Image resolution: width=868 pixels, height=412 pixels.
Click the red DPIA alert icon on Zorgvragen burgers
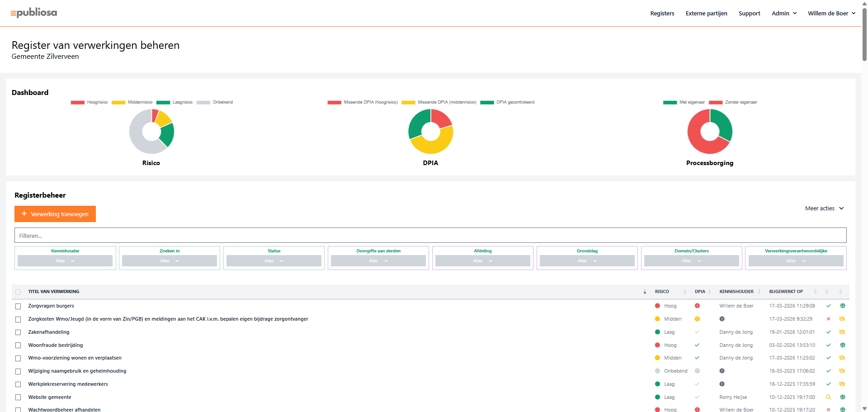click(697, 306)
